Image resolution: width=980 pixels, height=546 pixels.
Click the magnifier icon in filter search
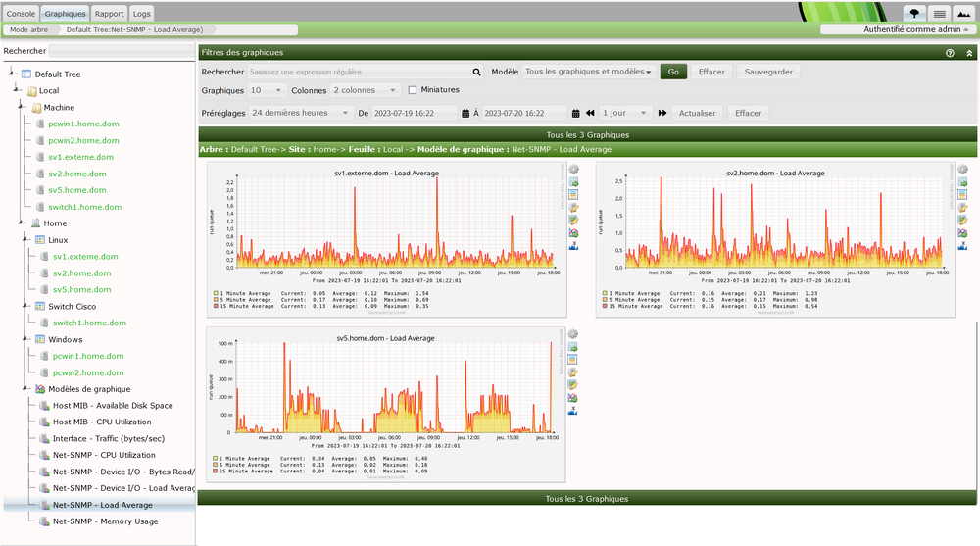(477, 72)
